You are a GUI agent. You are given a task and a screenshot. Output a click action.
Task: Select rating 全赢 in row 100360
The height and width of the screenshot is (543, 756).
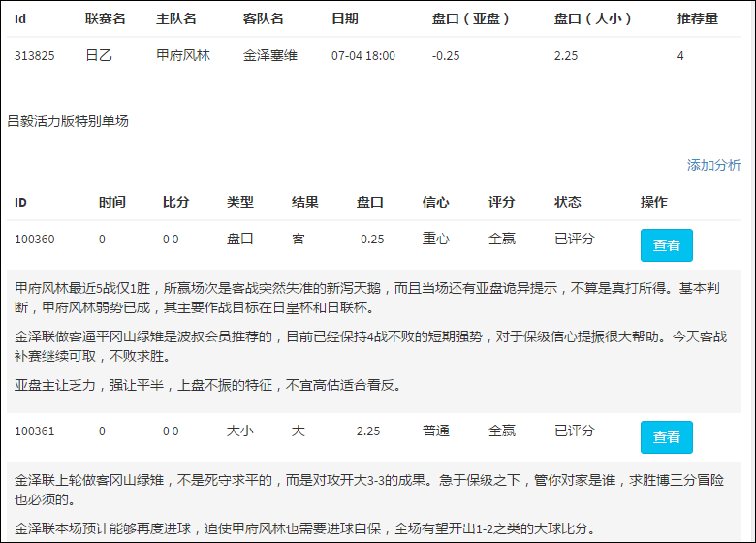point(501,239)
